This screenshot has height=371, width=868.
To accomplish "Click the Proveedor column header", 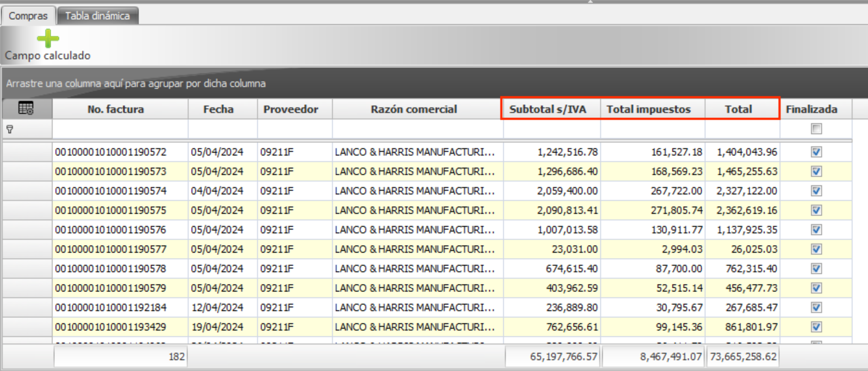I will tap(290, 109).
